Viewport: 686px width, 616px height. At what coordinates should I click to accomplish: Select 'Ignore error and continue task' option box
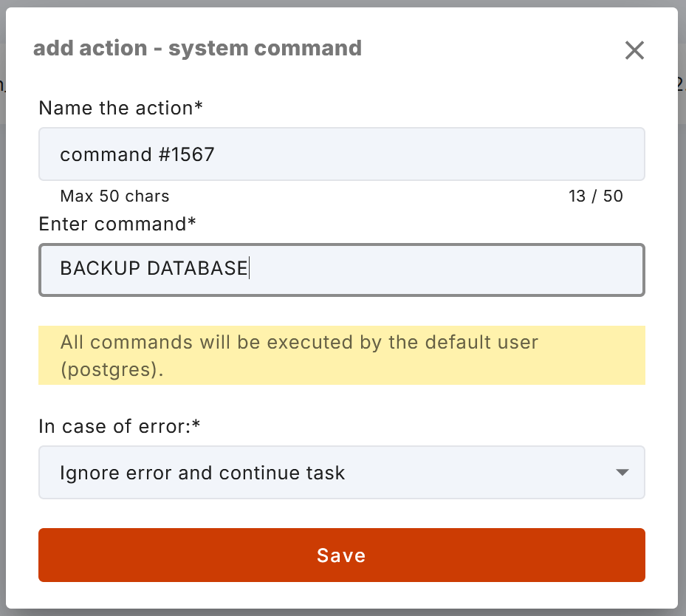pyautogui.click(x=342, y=472)
